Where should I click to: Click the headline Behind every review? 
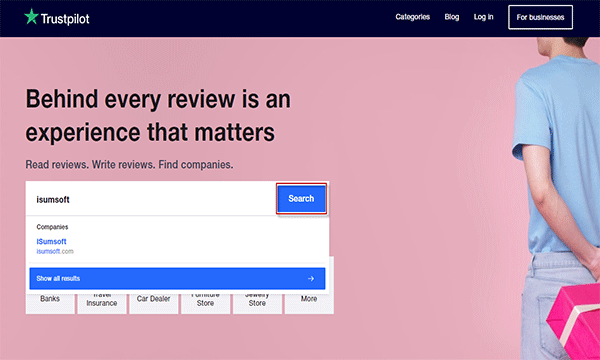point(158,115)
